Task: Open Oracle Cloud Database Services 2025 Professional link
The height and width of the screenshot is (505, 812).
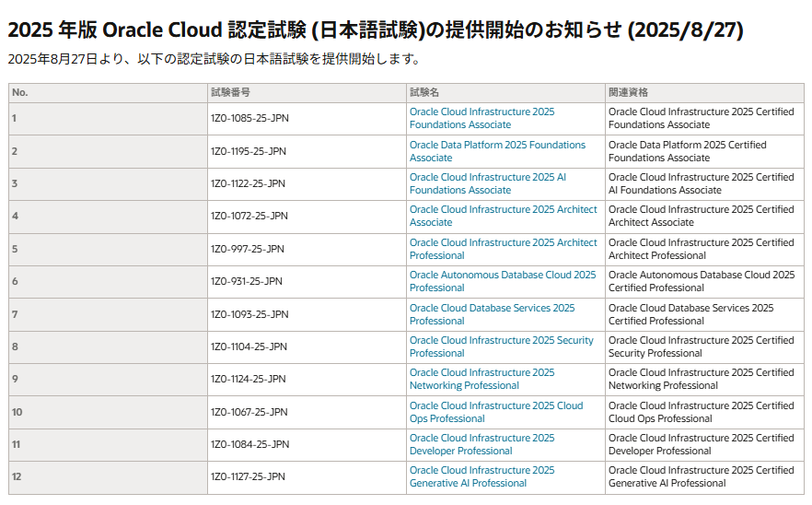Action: [492, 314]
